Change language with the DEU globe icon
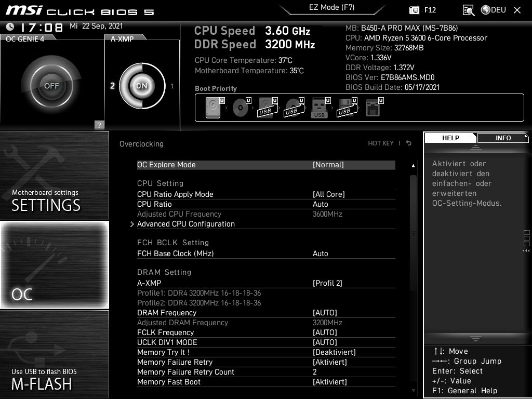The image size is (532, 399). pyautogui.click(x=494, y=10)
